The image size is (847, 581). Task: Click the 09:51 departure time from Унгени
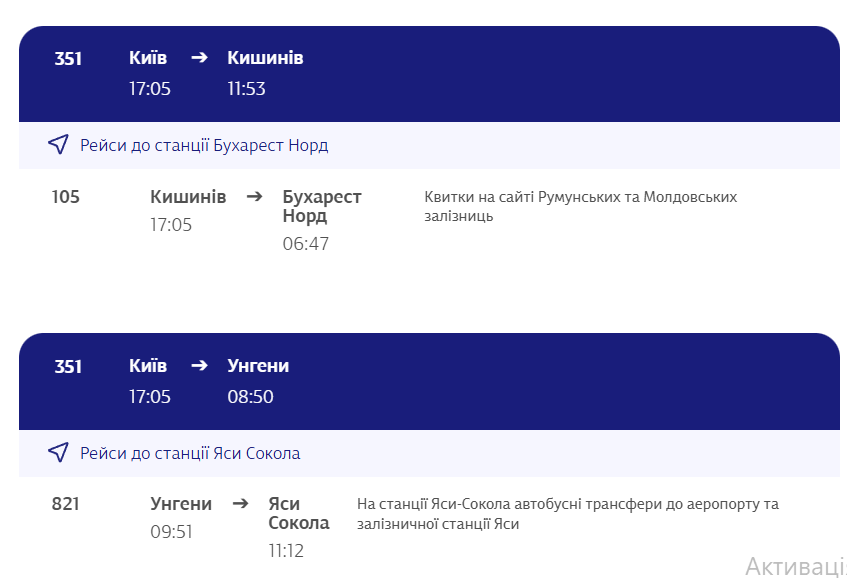[171, 532]
